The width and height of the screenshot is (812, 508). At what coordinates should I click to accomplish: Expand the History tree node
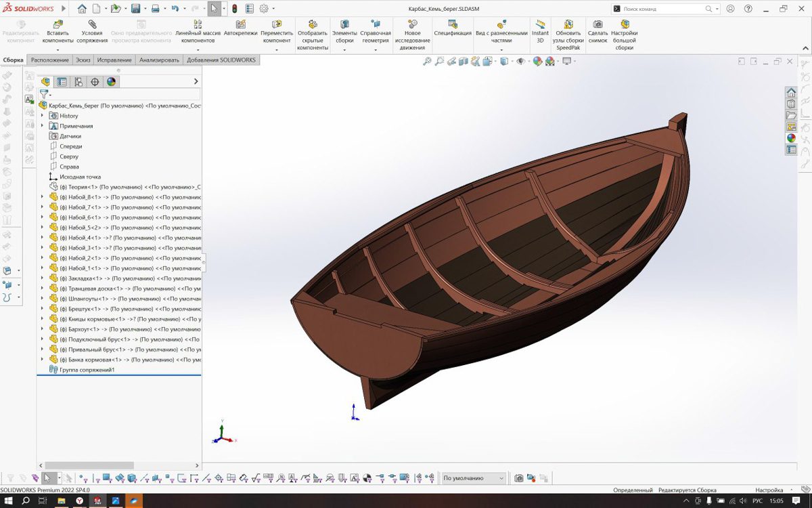42,116
